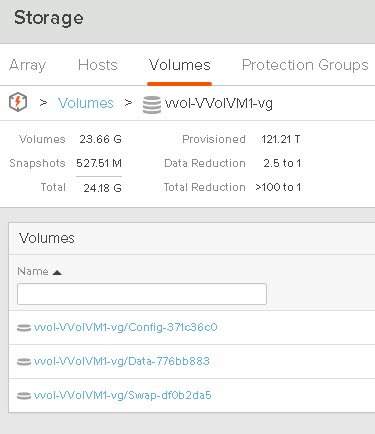Open the vvol-VVolVM1-vg/Config-371c36c0 volume
This screenshot has width=375, height=434.
(125, 327)
